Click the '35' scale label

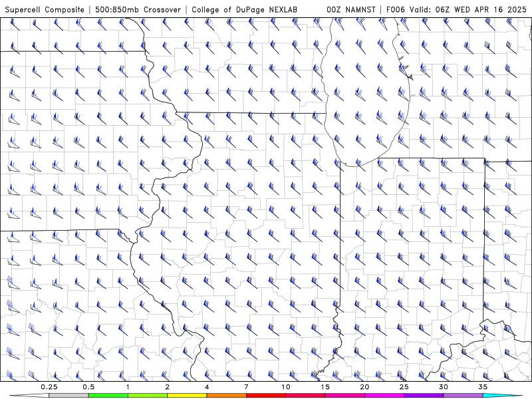point(483,387)
